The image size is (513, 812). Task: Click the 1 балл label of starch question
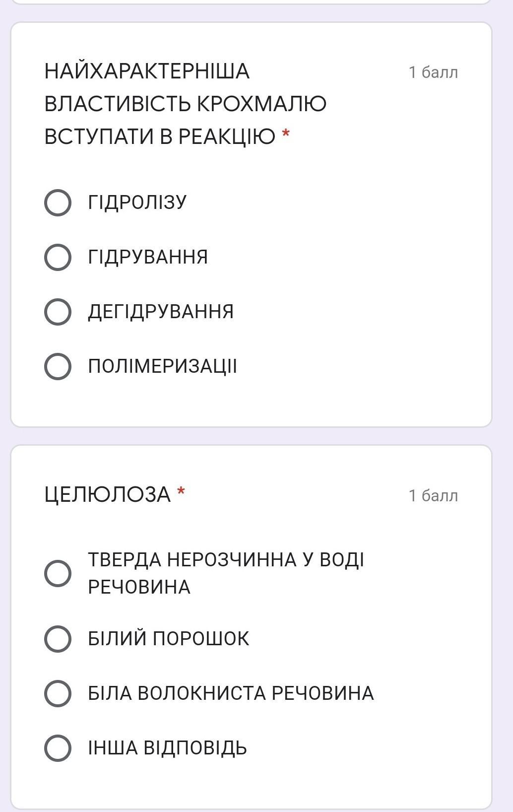pyautogui.click(x=433, y=72)
